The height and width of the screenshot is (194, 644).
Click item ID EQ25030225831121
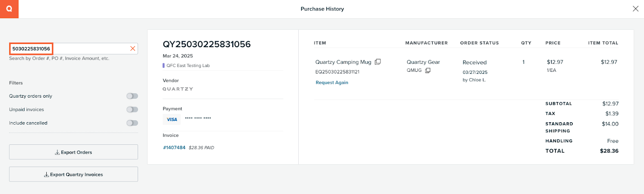point(337,72)
